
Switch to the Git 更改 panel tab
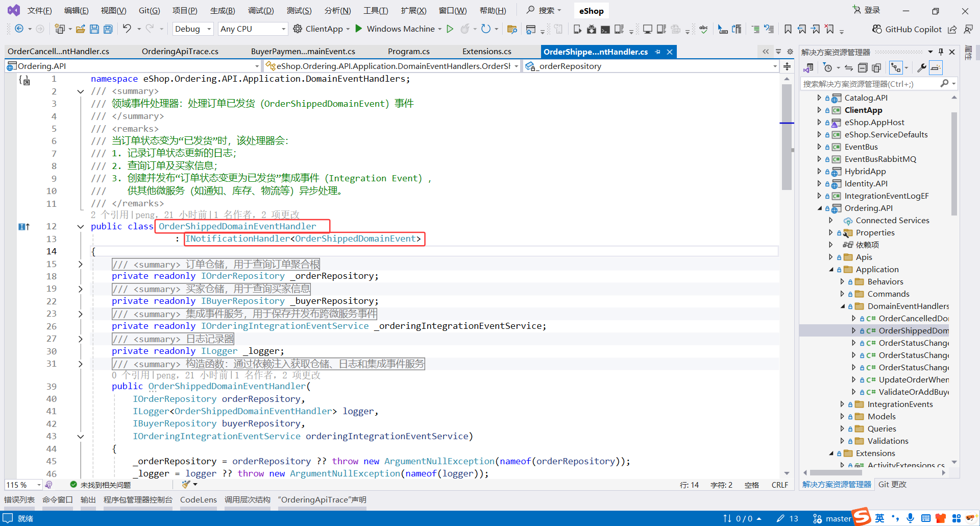click(893, 485)
